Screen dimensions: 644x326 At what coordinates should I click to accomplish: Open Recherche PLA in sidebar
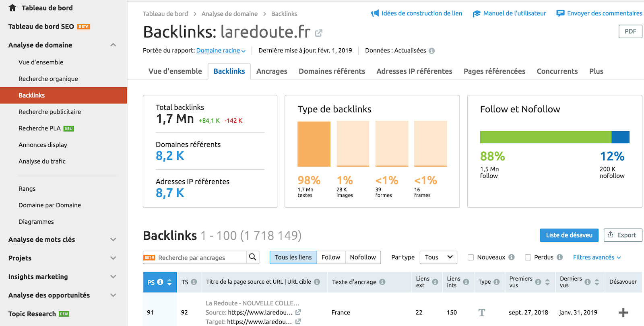39,128
